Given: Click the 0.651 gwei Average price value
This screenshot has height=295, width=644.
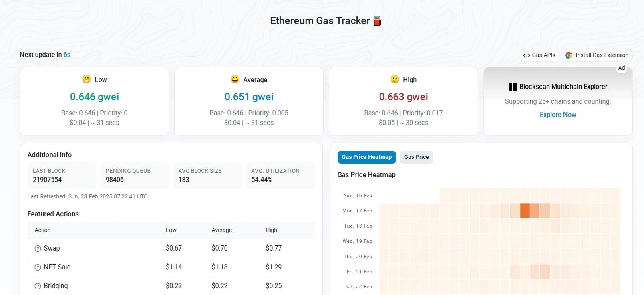Looking at the screenshot, I should tap(249, 97).
